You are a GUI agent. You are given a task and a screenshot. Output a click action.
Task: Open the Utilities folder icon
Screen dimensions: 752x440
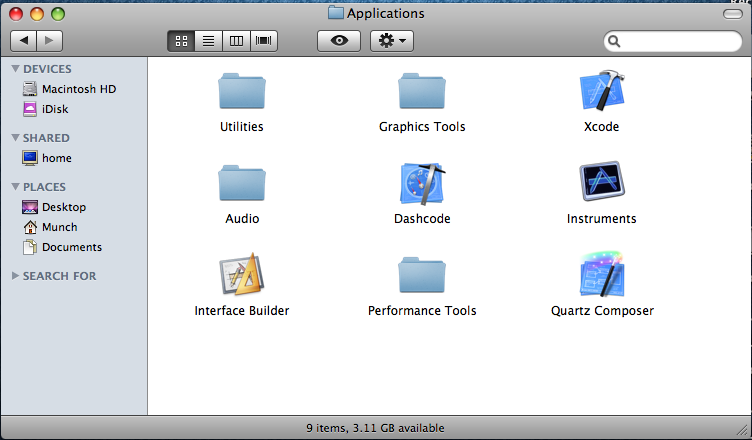pos(242,91)
